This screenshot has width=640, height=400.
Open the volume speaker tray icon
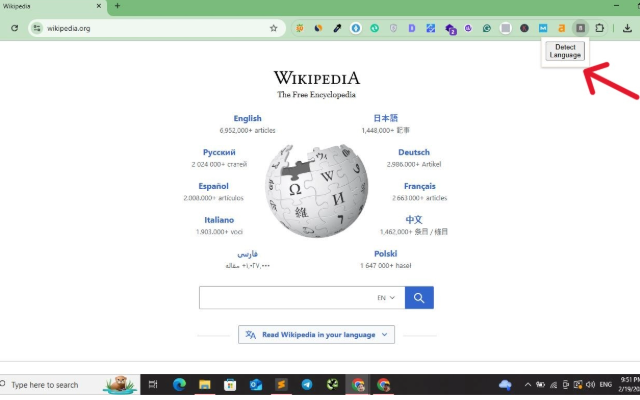click(590, 384)
